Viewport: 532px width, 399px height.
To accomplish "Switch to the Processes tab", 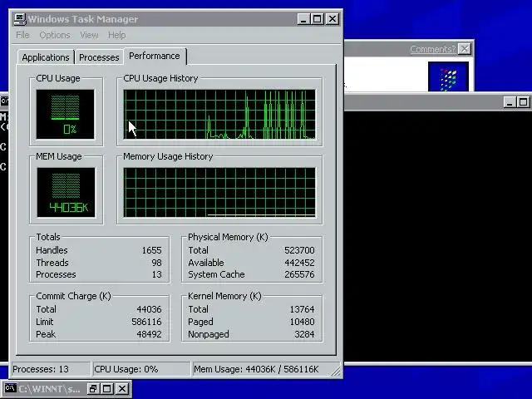I will [x=99, y=57].
